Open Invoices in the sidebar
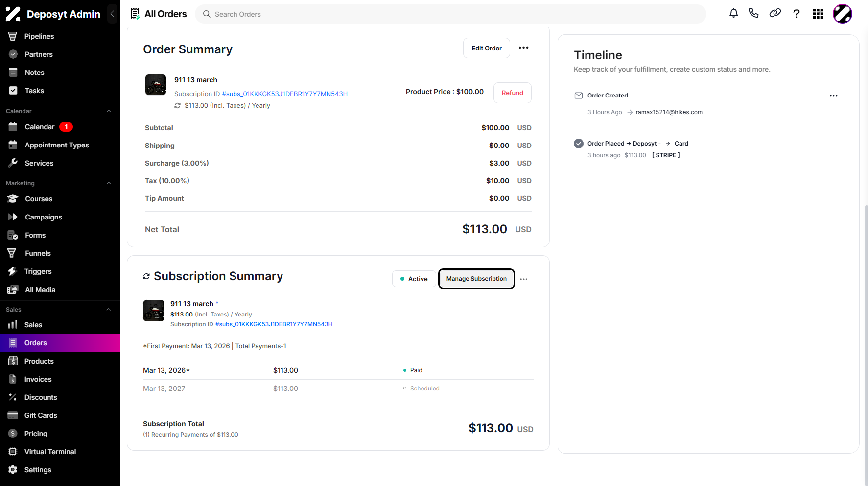Viewport: 868px width, 486px height. tap(60, 379)
